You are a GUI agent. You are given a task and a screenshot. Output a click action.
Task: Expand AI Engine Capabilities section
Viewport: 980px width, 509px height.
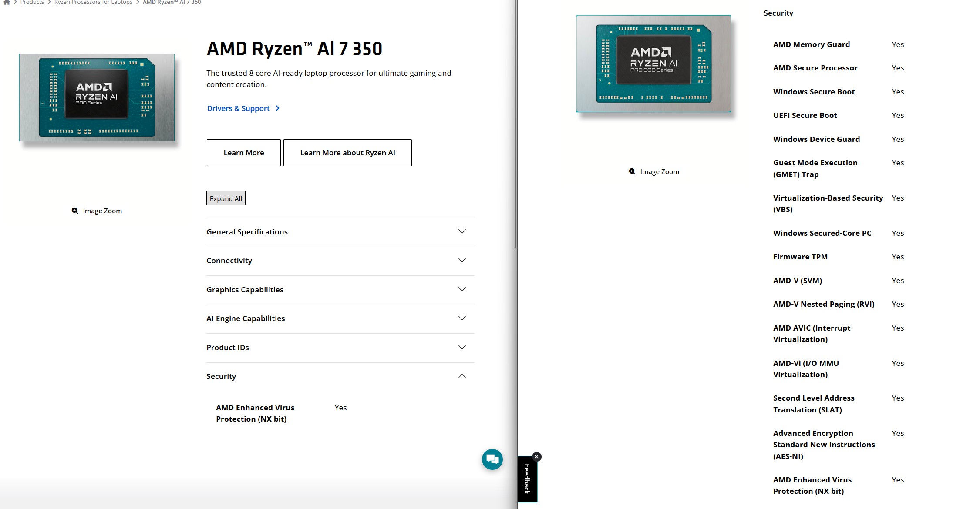340,318
